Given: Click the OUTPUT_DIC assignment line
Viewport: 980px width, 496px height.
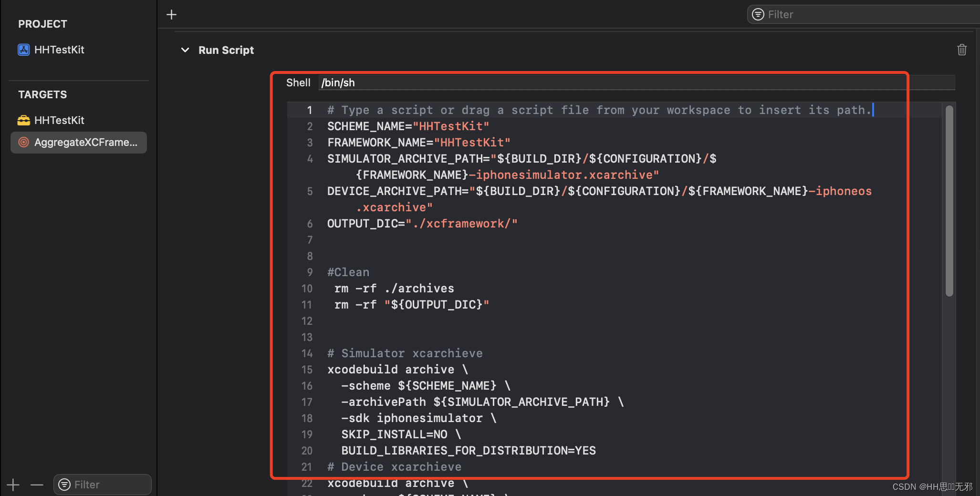Looking at the screenshot, I should (x=422, y=224).
